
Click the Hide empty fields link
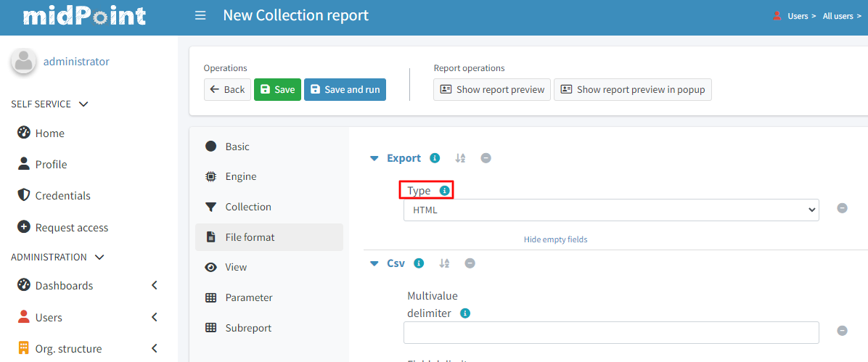point(555,239)
